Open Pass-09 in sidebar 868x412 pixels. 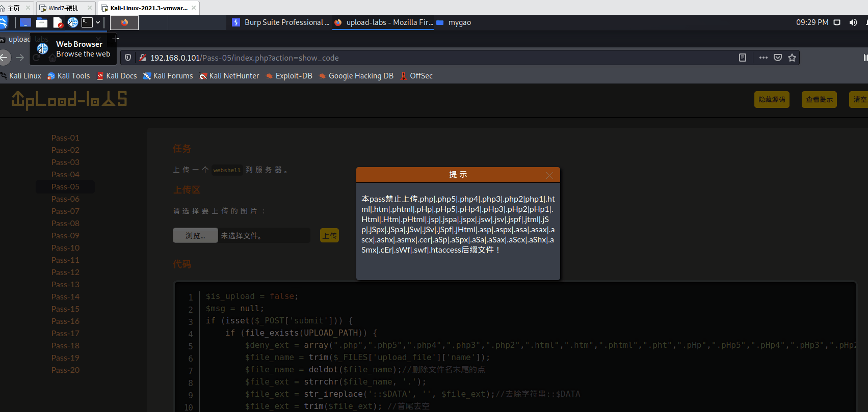pos(65,236)
